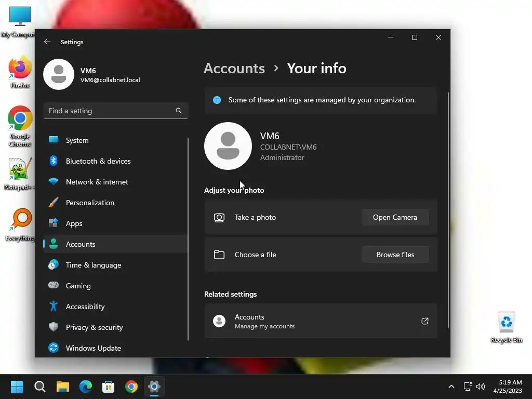Click the info icon in organization notice
Screen dimensions: 532x399
[217, 100]
